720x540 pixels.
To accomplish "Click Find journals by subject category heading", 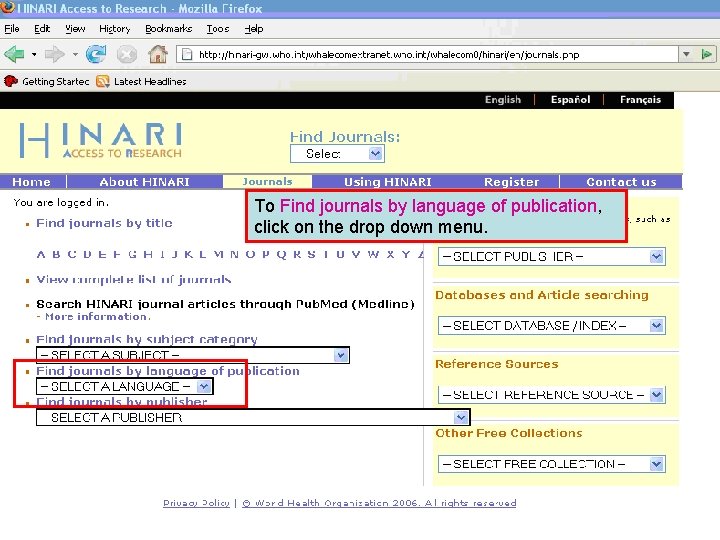I will pos(146,339).
